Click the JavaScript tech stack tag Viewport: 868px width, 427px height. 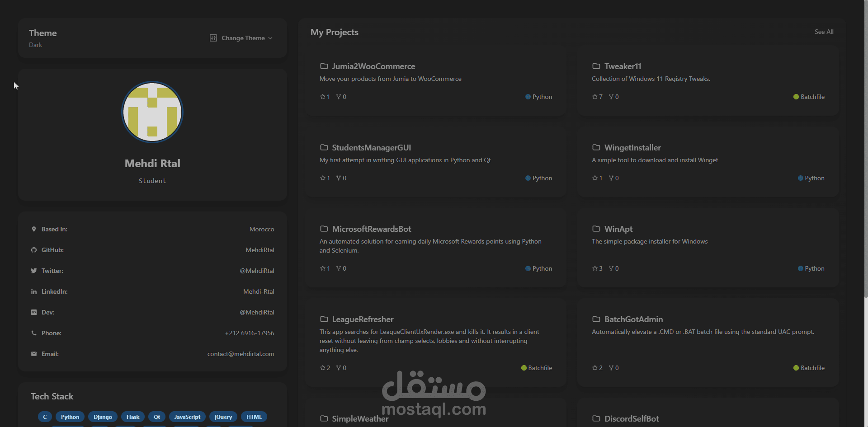(x=187, y=417)
